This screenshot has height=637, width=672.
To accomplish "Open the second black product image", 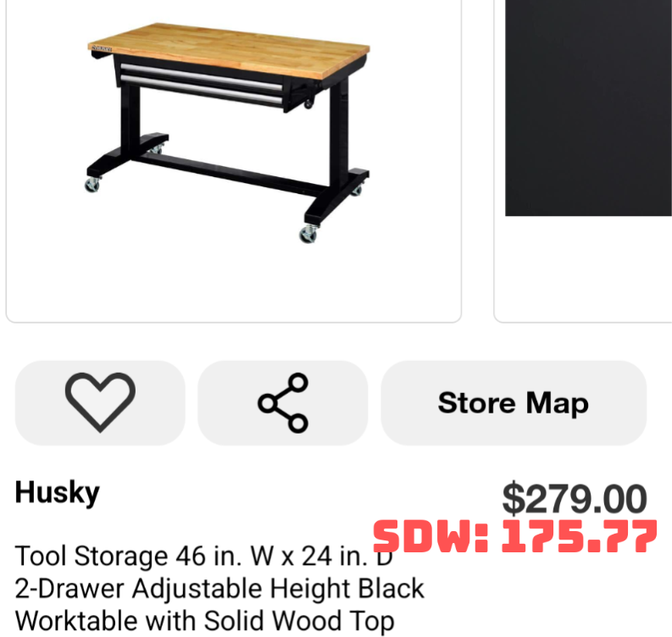I will 588,108.
